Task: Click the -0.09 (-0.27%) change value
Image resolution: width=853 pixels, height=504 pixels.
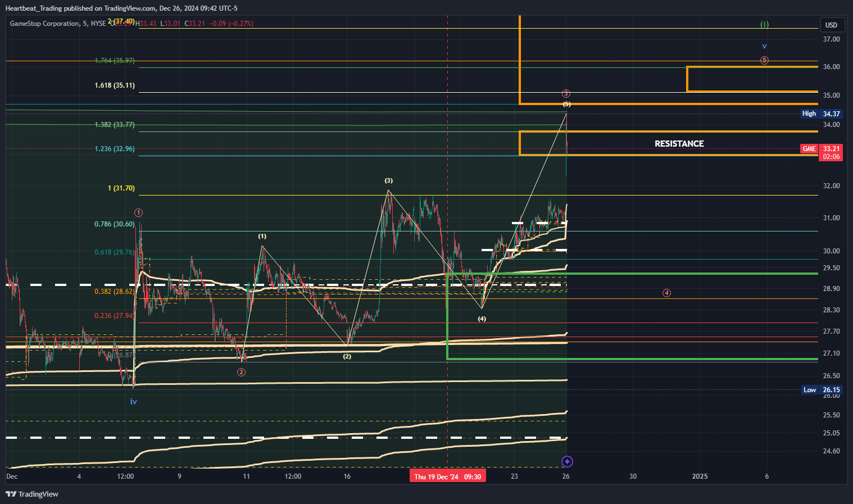Action: pyautogui.click(x=231, y=24)
